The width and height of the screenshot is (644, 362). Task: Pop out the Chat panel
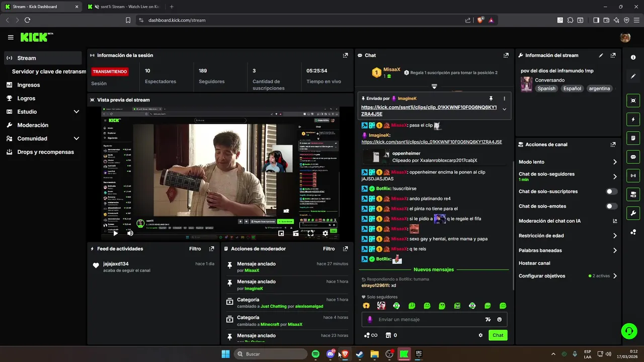(506, 55)
